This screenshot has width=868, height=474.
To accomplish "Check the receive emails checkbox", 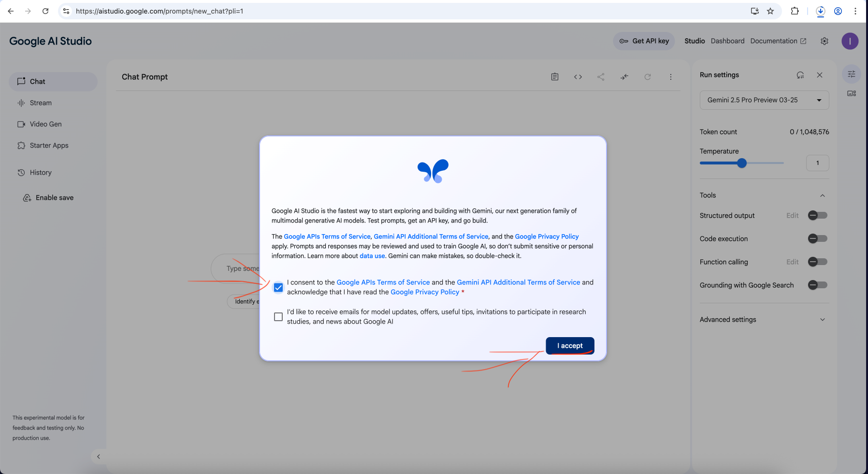I will pos(278,317).
